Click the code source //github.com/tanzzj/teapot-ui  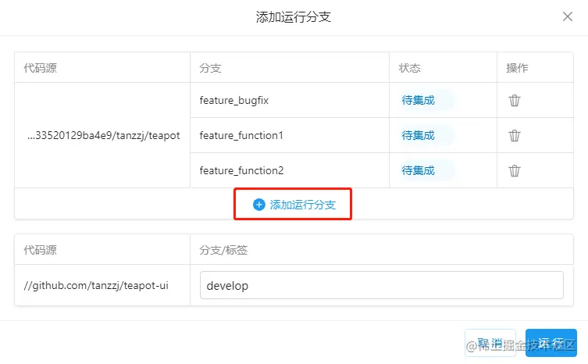[x=96, y=286]
